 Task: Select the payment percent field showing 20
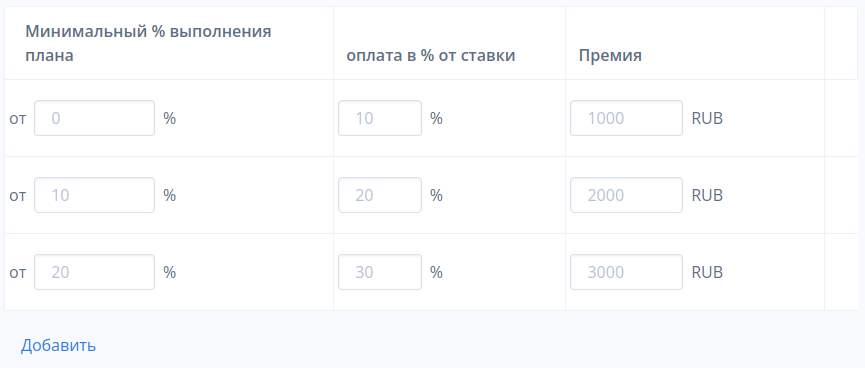pos(380,195)
